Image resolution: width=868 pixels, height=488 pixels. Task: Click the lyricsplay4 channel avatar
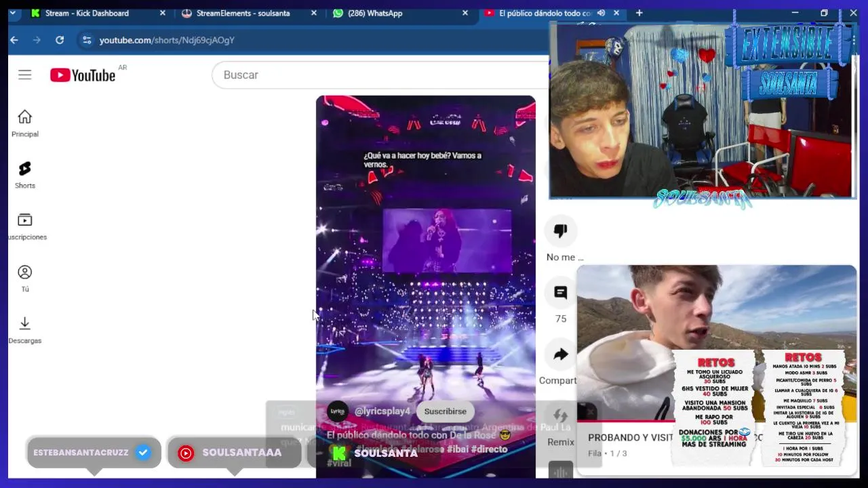pyautogui.click(x=338, y=411)
